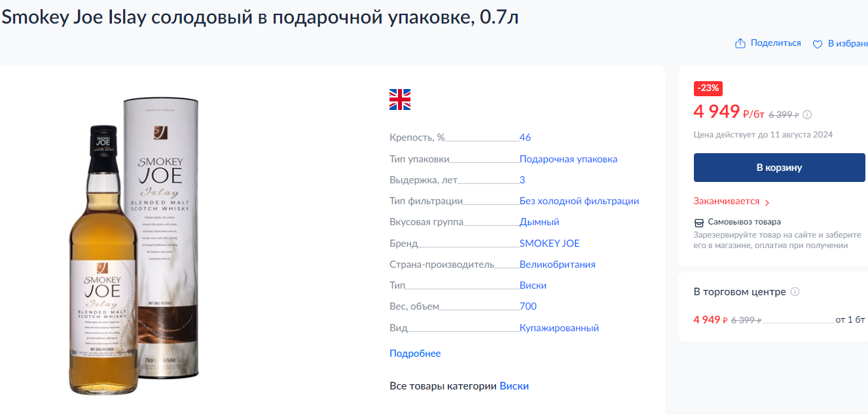
Task: Click the UK flag icon
Action: click(400, 99)
